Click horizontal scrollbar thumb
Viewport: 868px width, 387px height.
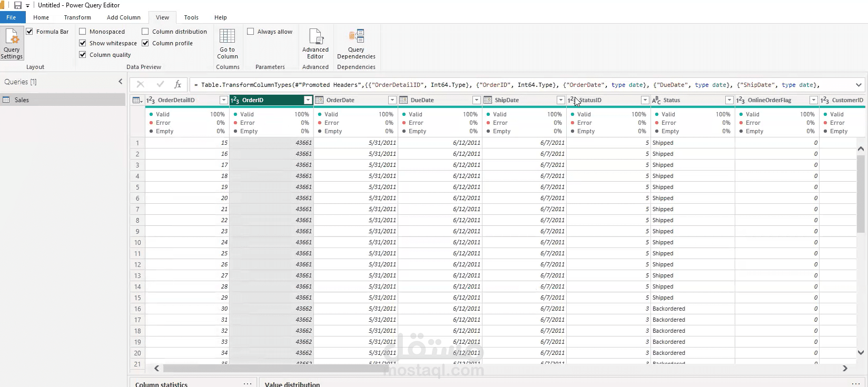[276, 369]
